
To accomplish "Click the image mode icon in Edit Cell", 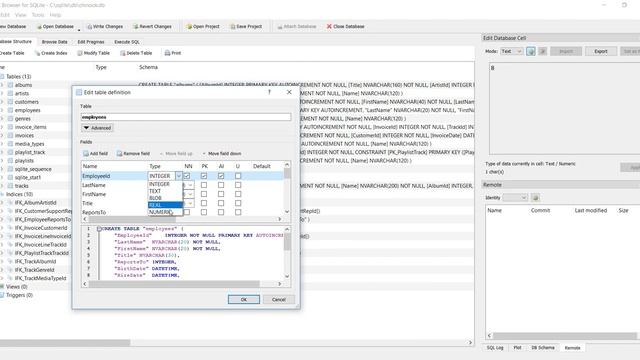I will coord(531,51).
